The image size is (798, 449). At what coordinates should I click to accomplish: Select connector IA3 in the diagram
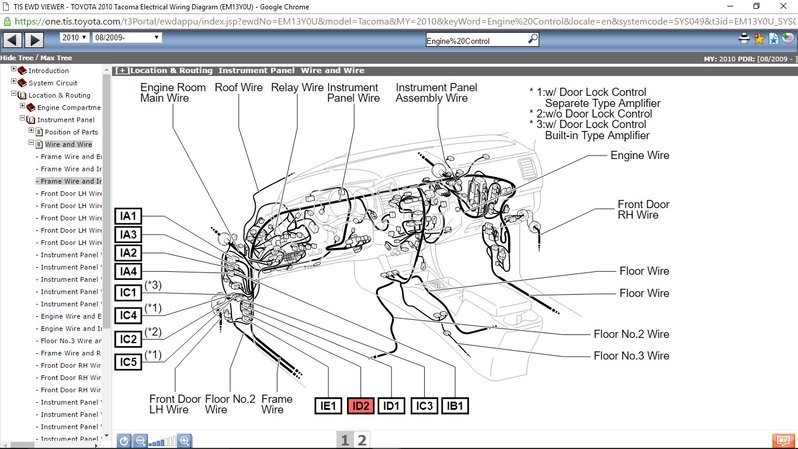point(128,235)
